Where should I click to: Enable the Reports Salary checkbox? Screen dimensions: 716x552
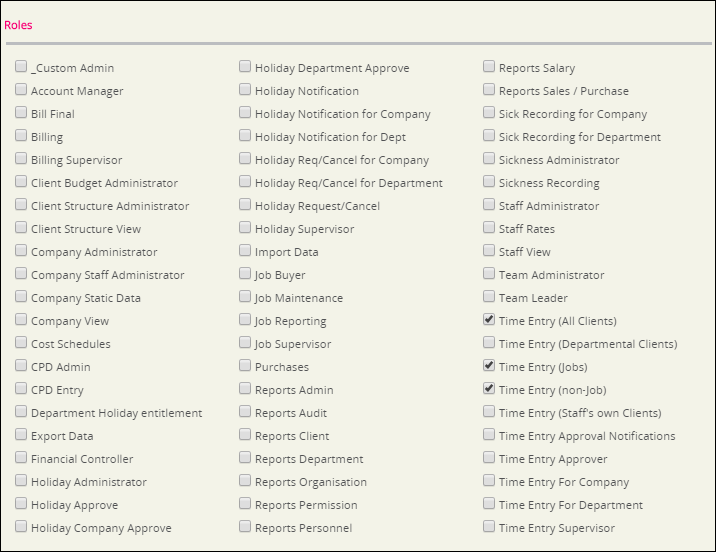pos(489,68)
